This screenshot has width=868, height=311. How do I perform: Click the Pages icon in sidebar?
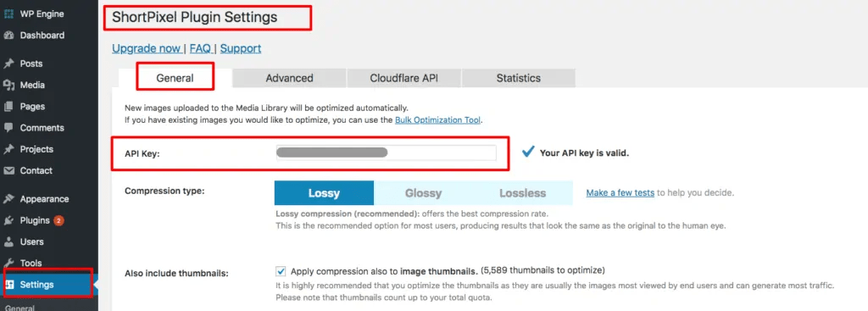pos(8,106)
